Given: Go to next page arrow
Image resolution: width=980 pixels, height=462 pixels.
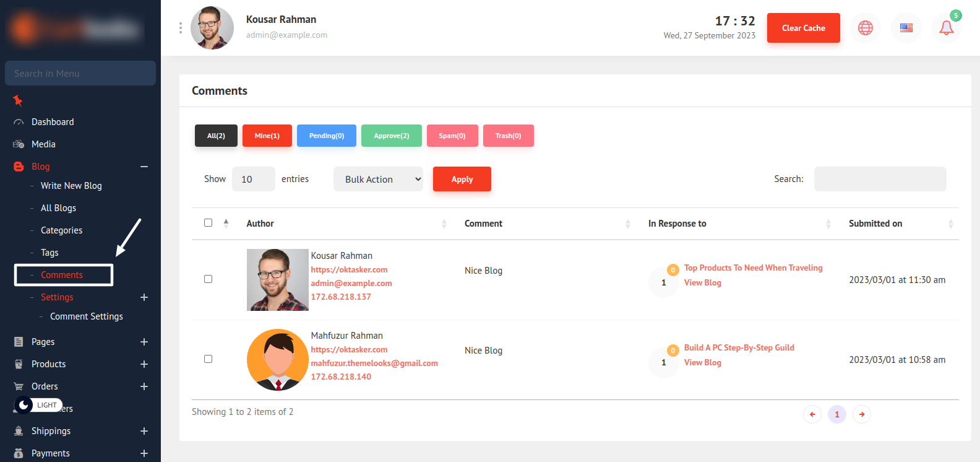Looking at the screenshot, I should point(861,414).
